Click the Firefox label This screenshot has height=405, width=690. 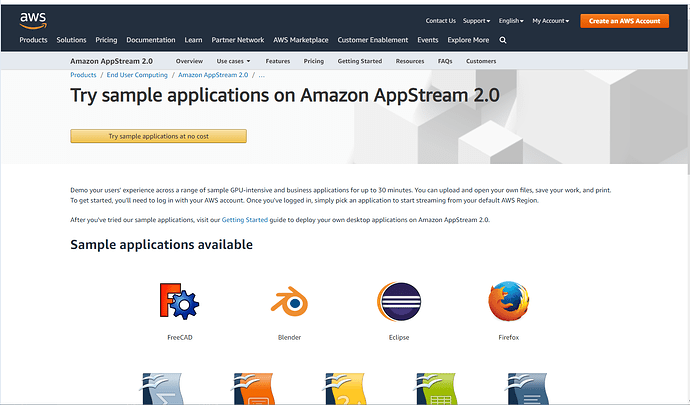(509, 338)
